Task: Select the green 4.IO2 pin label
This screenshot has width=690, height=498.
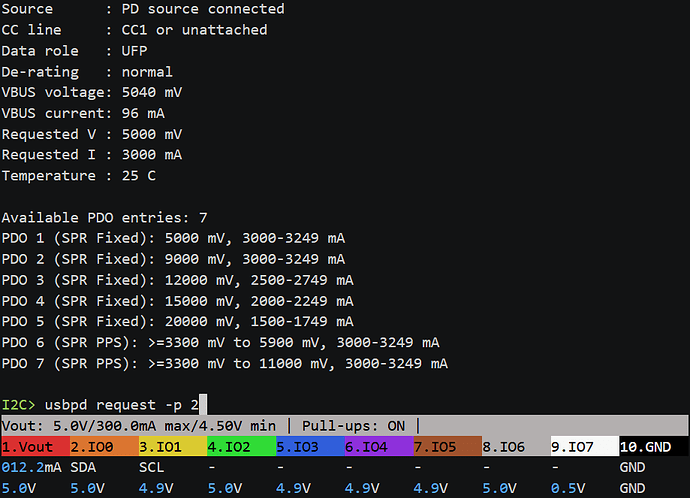Action: (x=235, y=446)
